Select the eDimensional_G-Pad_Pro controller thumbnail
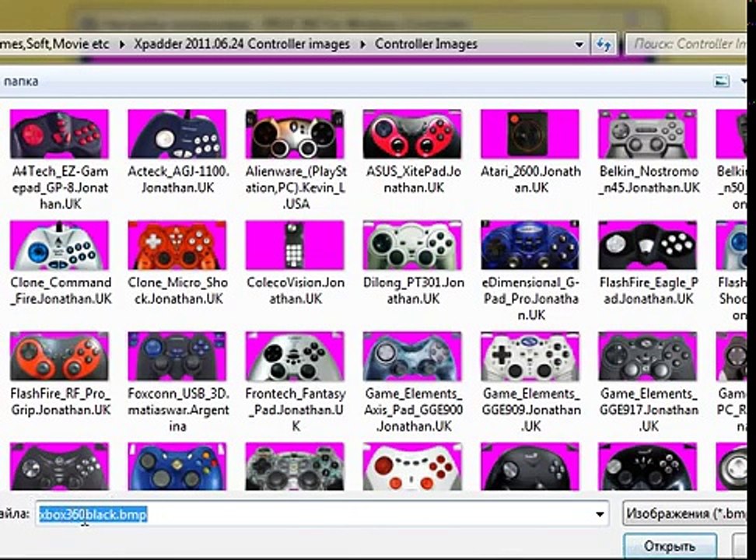The image size is (756, 560). click(x=530, y=245)
